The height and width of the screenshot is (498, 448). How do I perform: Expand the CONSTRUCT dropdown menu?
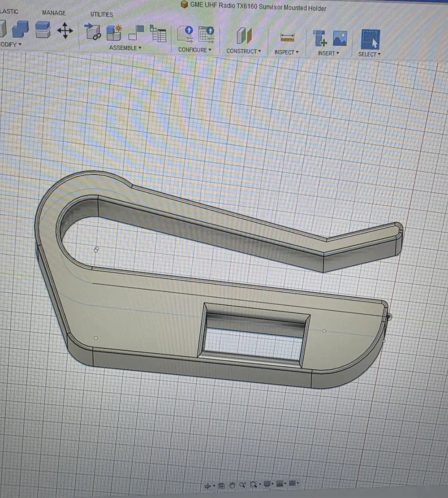(244, 51)
